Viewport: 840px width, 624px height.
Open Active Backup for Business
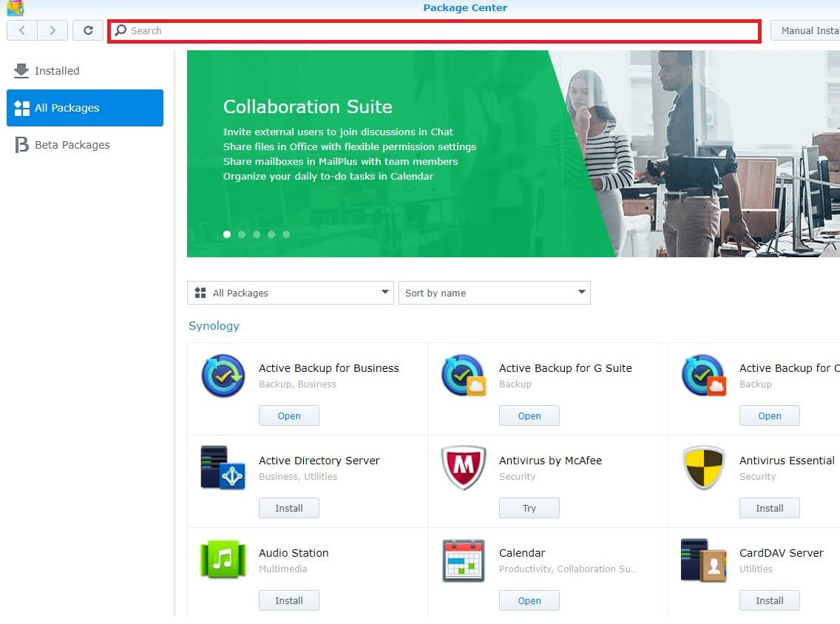(288, 416)
